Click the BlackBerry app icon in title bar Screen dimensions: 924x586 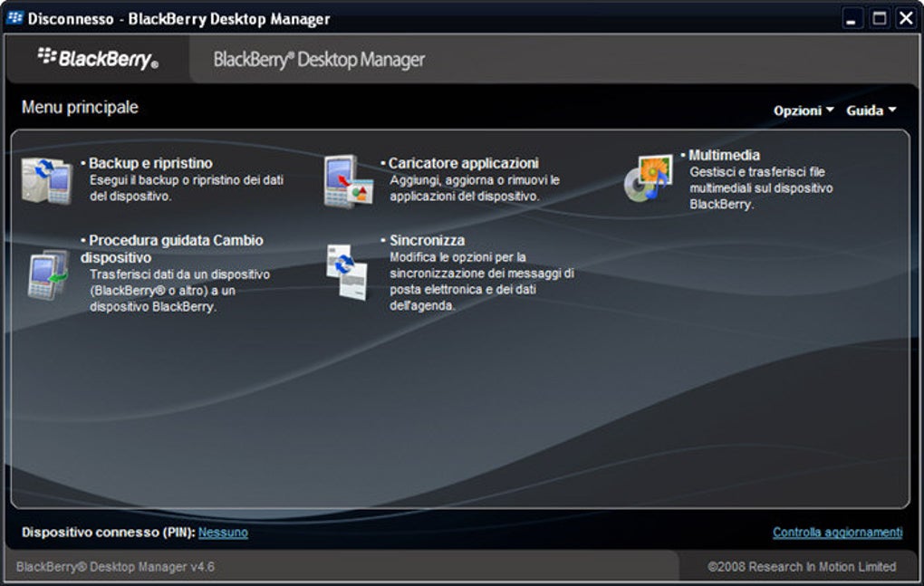coord(14,18)
